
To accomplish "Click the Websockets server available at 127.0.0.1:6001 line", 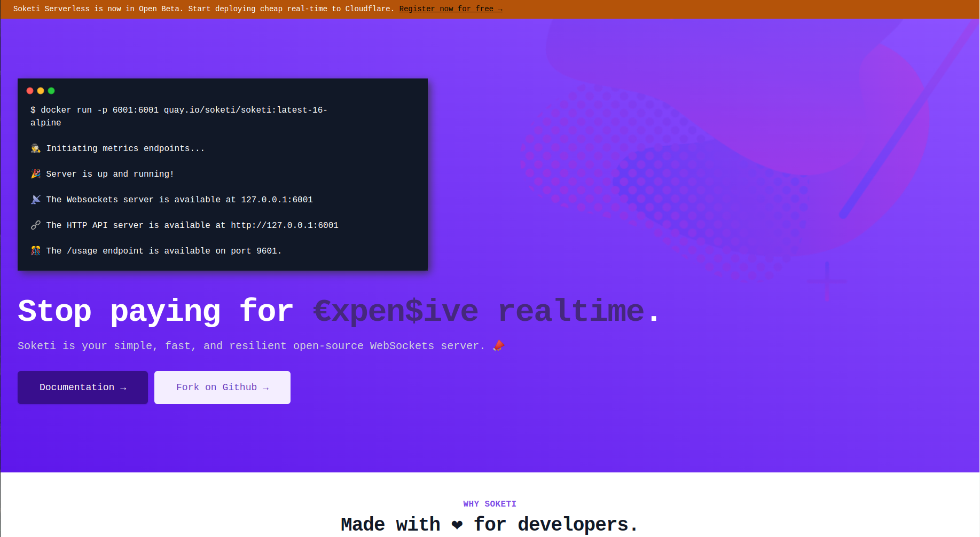I will 179,200.
